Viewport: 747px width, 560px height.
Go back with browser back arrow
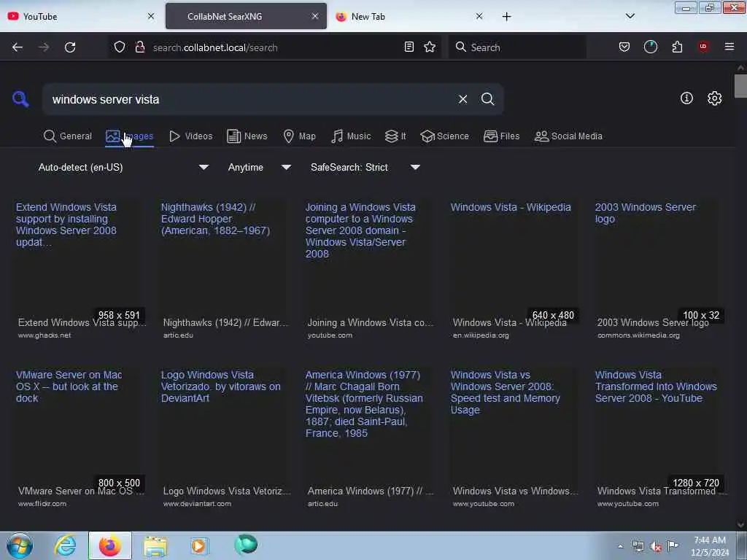[18, 47]
